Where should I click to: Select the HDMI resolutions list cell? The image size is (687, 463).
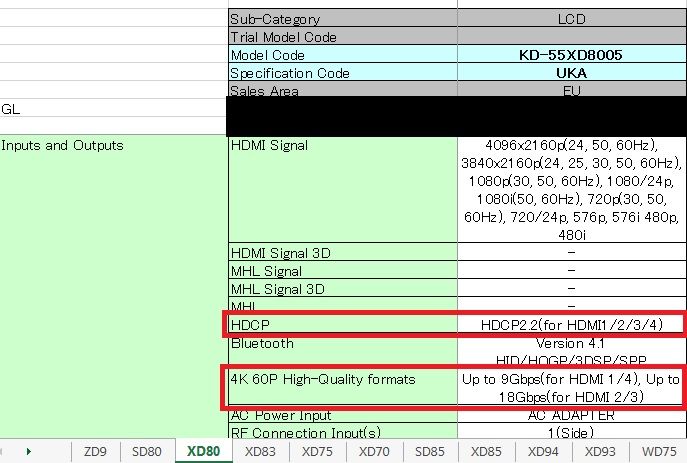tap(571, 190)
